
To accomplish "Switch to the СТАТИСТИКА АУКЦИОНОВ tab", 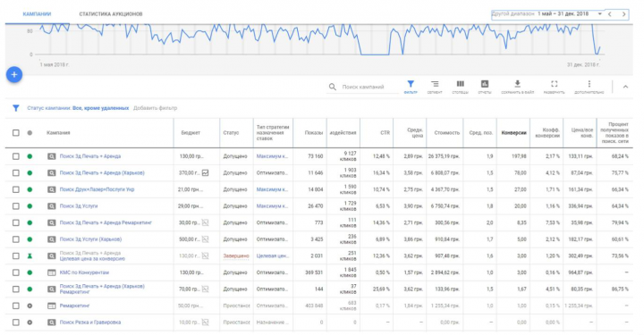I will tap(111, 14).
